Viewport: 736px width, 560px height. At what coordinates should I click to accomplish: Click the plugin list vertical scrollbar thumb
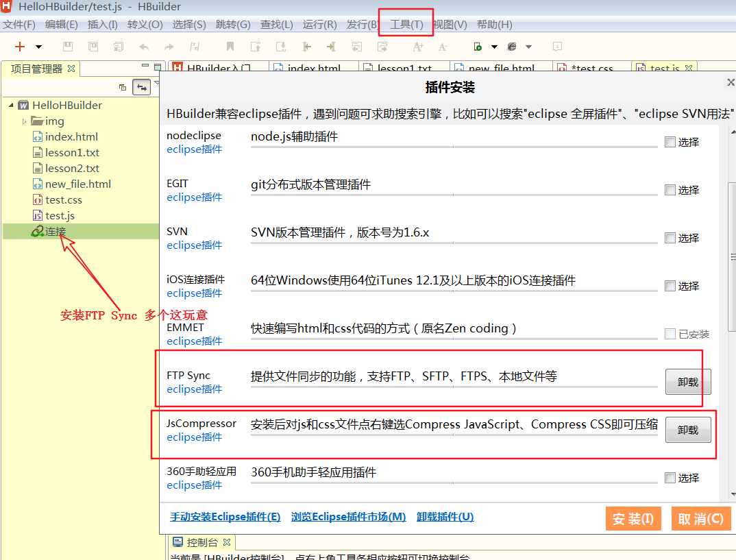[732, 257]
